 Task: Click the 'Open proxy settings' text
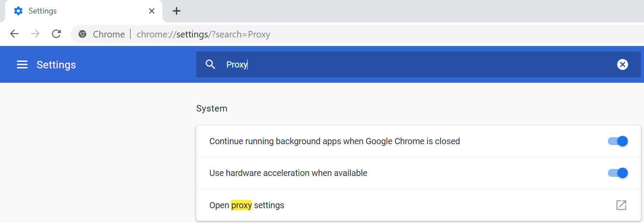click(246, 205)
